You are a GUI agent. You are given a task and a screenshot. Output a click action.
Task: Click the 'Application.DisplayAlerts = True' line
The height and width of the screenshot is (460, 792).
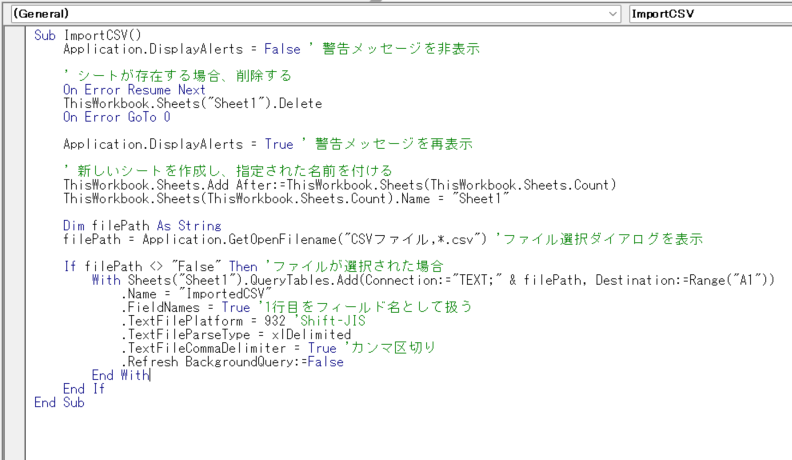(268, 144)
